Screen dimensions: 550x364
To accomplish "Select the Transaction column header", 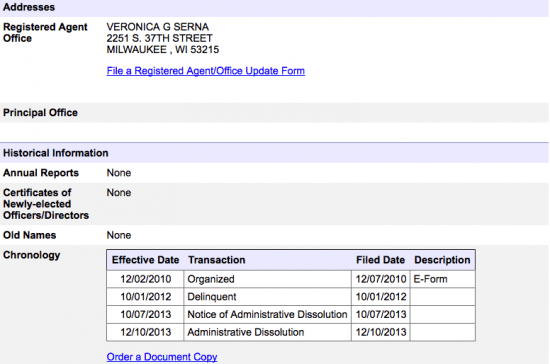I will [x=216, y=260].
